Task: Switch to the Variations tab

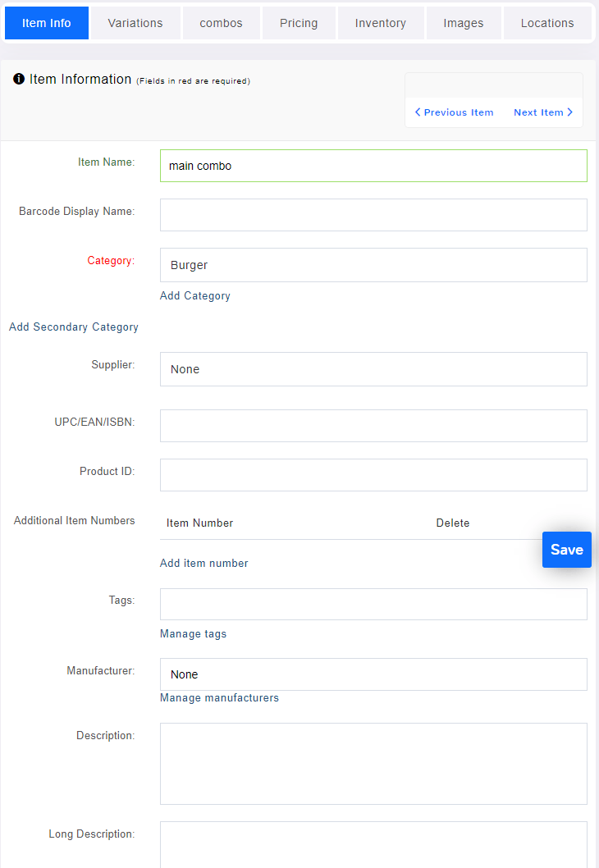Action: click(x=135, y=23)
